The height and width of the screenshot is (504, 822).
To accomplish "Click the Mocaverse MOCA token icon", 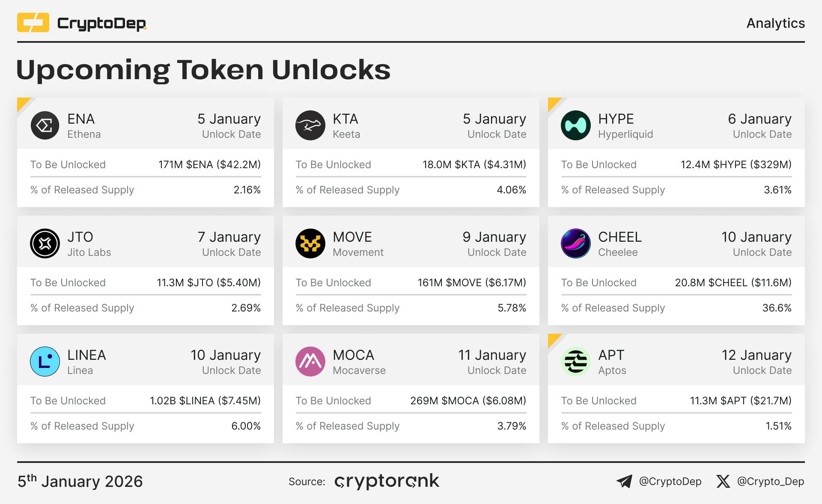I will 310,362.
